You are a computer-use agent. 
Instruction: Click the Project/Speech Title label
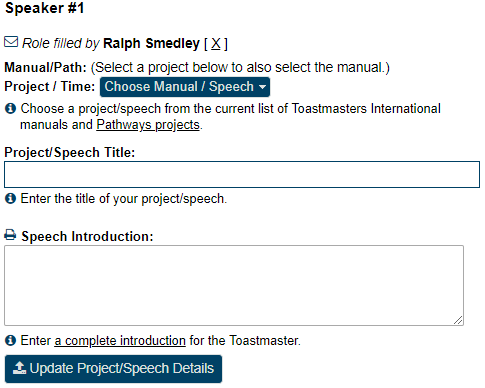pyautogui.click(x=70, y=152)
